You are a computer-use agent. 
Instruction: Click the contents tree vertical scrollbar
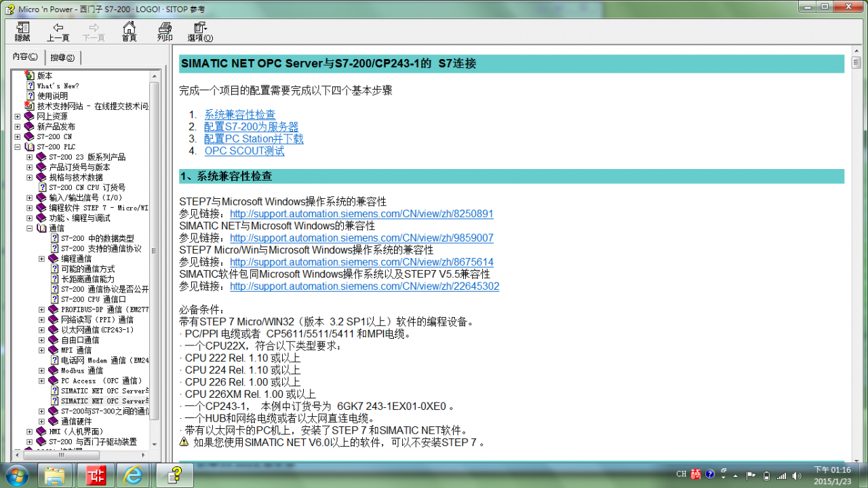tap(155, 251)
